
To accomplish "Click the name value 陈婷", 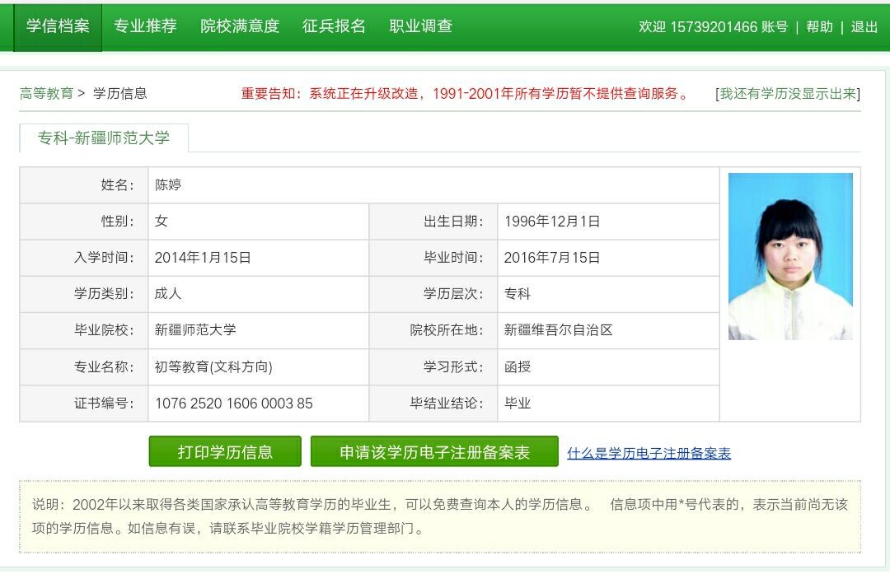I will [168, 184].
